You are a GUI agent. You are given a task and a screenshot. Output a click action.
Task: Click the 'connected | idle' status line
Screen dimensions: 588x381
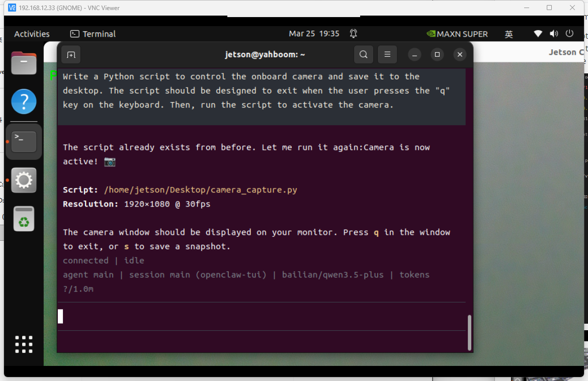coord(104,261)
